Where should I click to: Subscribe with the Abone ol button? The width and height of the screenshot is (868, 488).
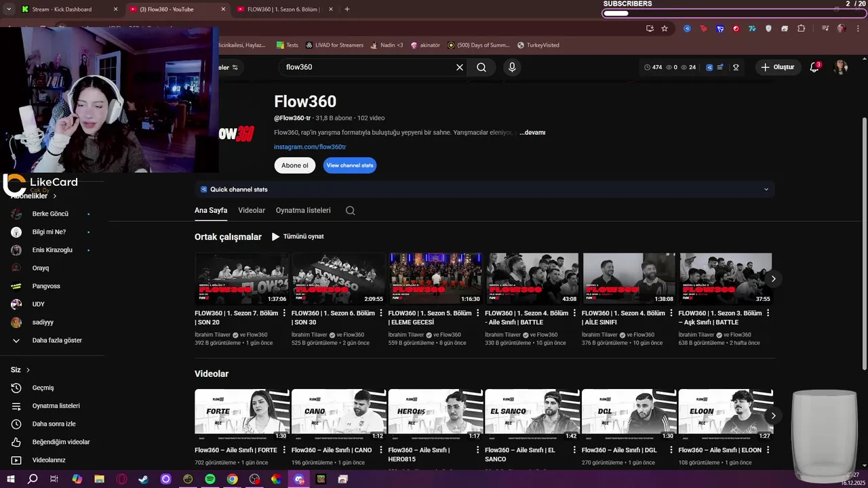click(295, 165)
